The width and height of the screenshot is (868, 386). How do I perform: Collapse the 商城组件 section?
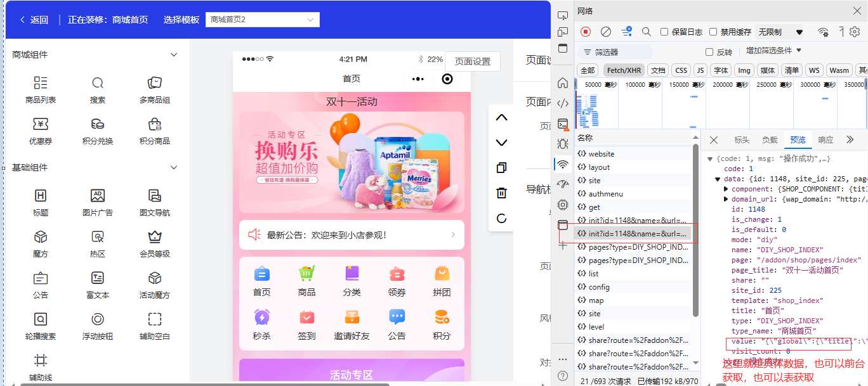click(174, 55)
